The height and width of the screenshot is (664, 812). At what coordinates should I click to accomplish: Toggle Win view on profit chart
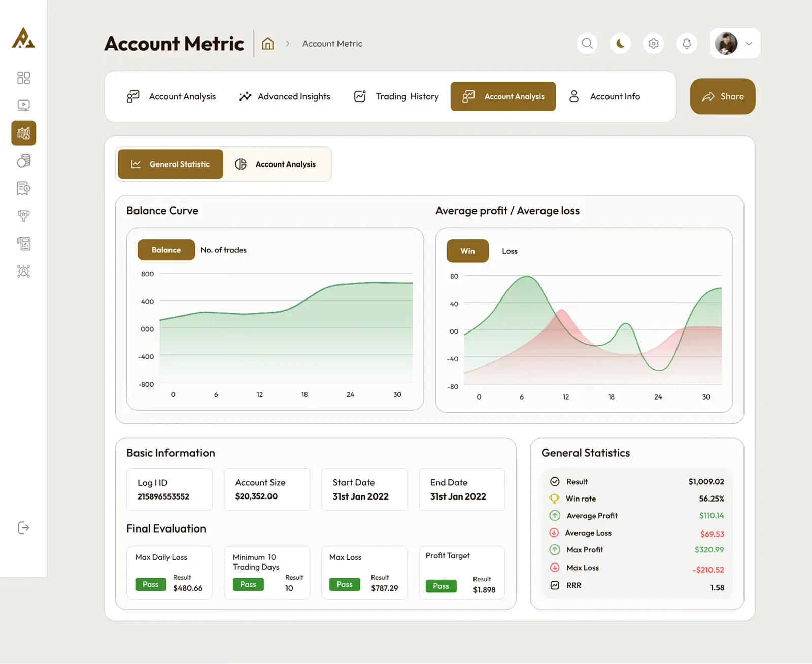[x=467, y=251]
